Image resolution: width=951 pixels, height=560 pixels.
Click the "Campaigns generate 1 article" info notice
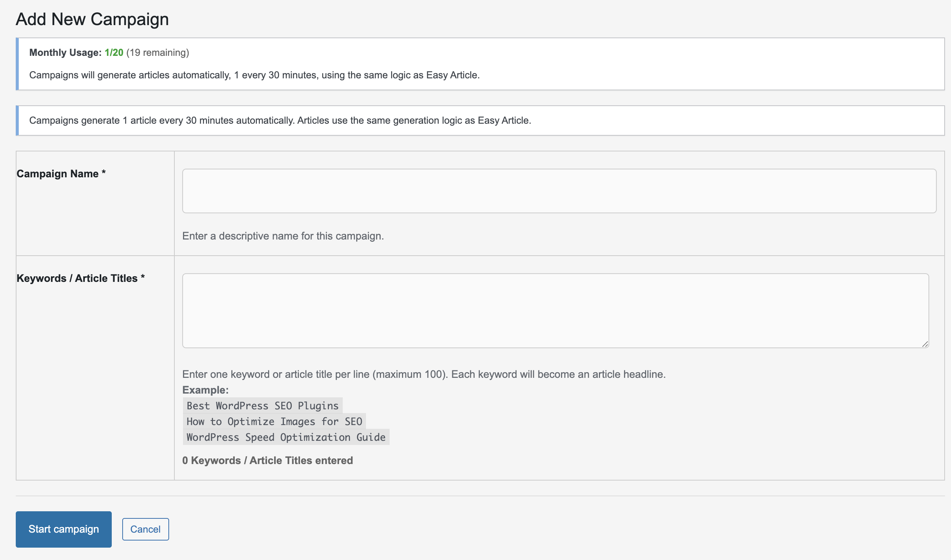[x=280, y=120]
